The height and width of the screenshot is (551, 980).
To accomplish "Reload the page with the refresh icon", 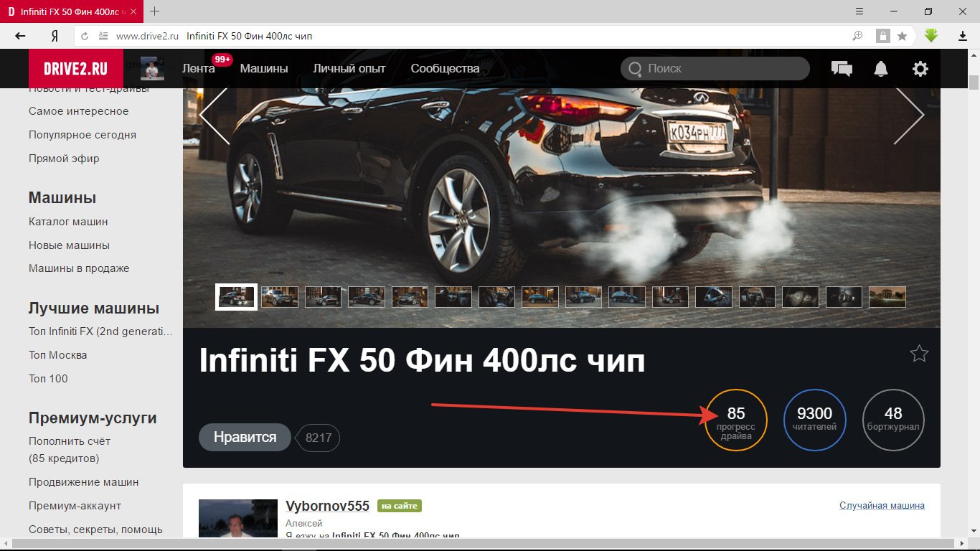I will point(85,36).
